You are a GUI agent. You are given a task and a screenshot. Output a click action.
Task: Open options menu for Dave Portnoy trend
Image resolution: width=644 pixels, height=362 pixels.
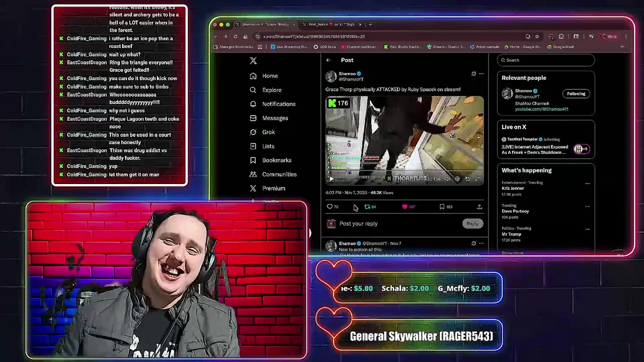[587, 206]
